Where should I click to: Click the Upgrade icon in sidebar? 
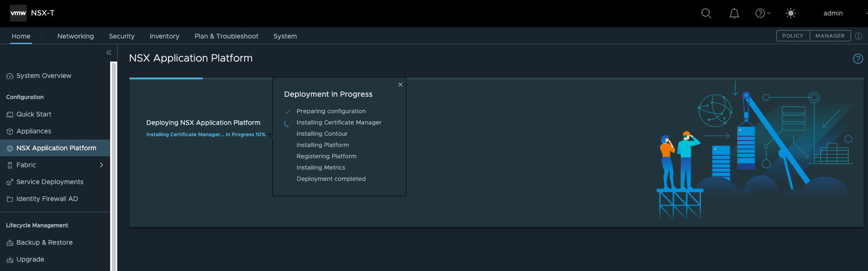(10, 260)
